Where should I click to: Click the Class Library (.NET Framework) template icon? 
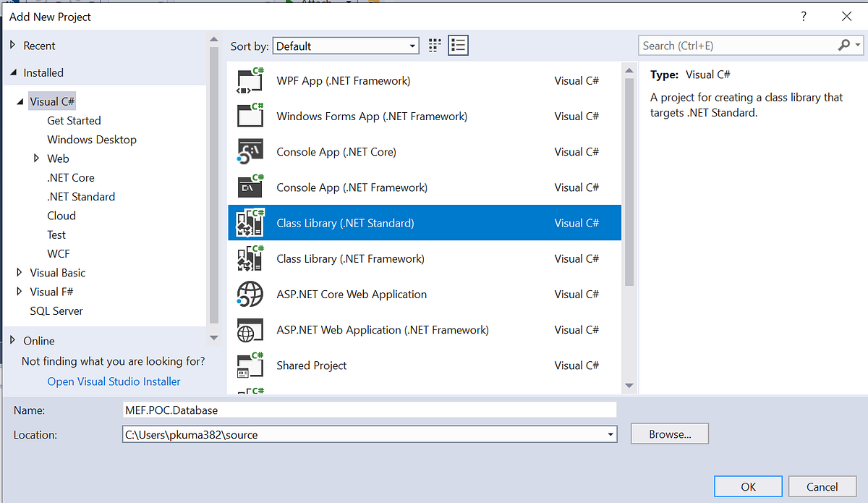[x=250, y=258]
